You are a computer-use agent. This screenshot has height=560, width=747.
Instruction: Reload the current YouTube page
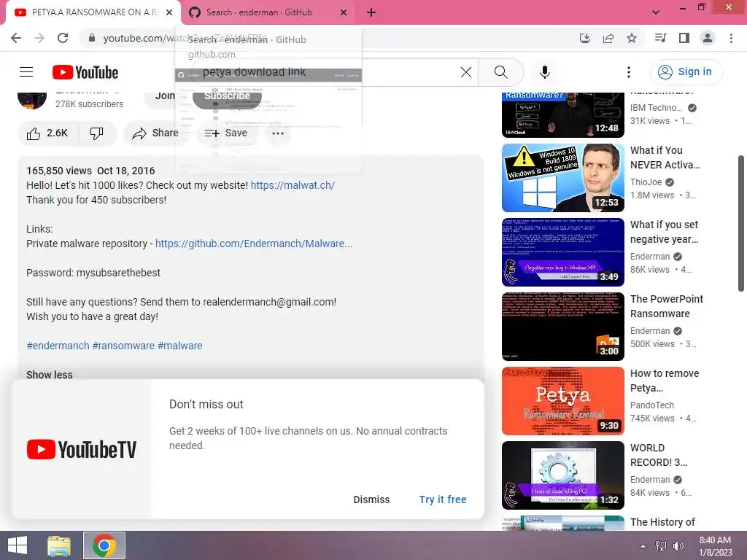pyautogui.click(x=63, y=38)
